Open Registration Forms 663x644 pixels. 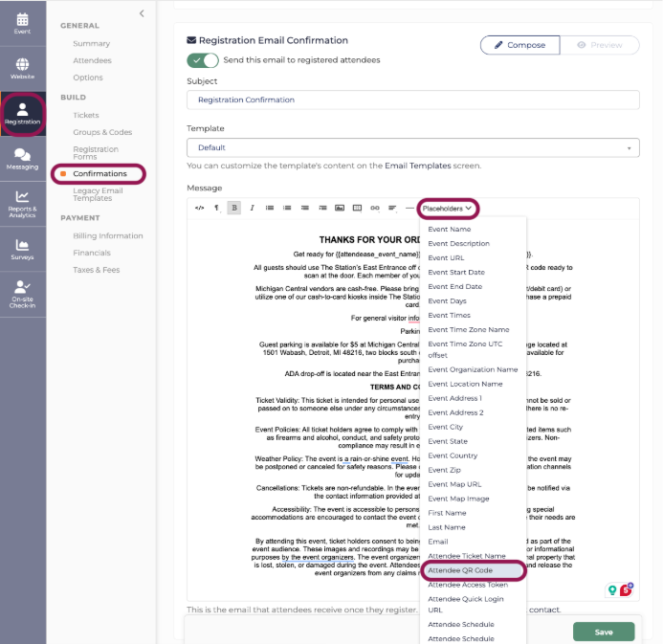click(x=96, y=153)
